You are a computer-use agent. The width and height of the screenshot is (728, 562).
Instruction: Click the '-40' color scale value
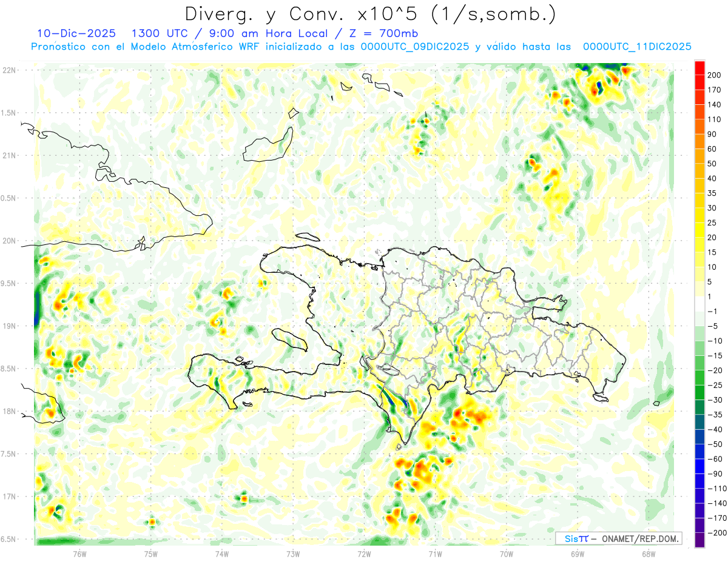coord(715,429)
